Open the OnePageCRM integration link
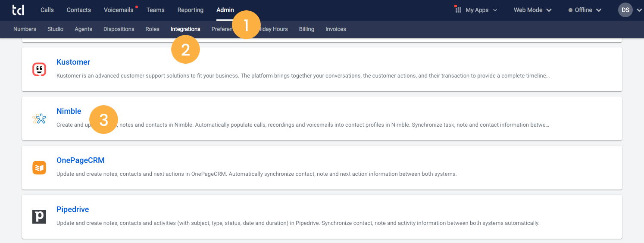The image size is (644, 243). click(81, 160)
